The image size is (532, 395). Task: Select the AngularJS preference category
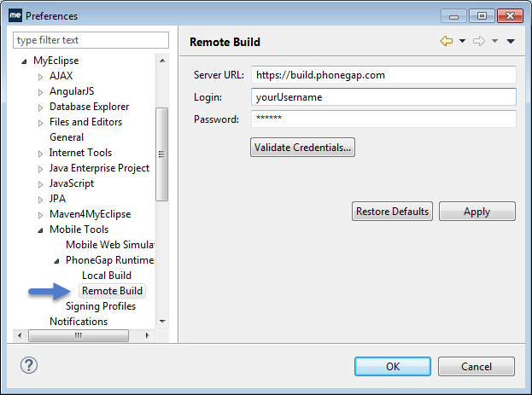[72, 91]
